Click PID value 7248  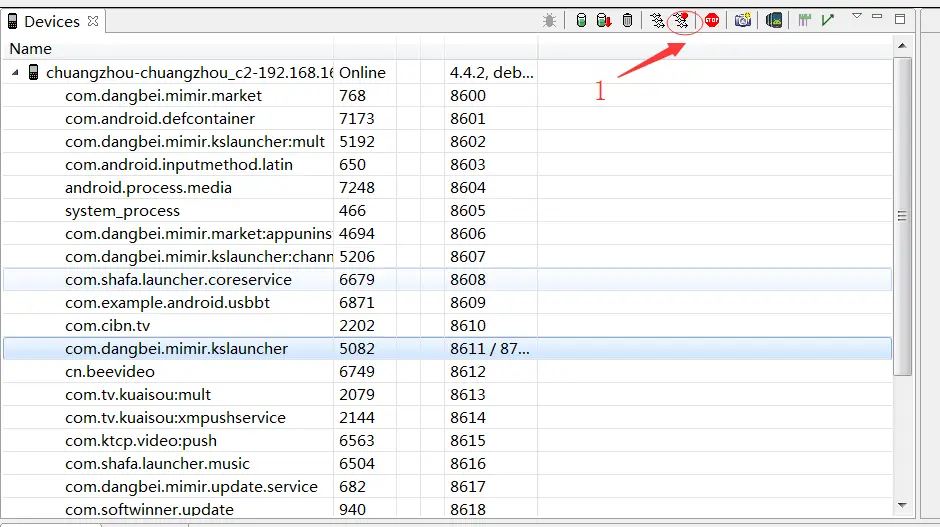357,188
